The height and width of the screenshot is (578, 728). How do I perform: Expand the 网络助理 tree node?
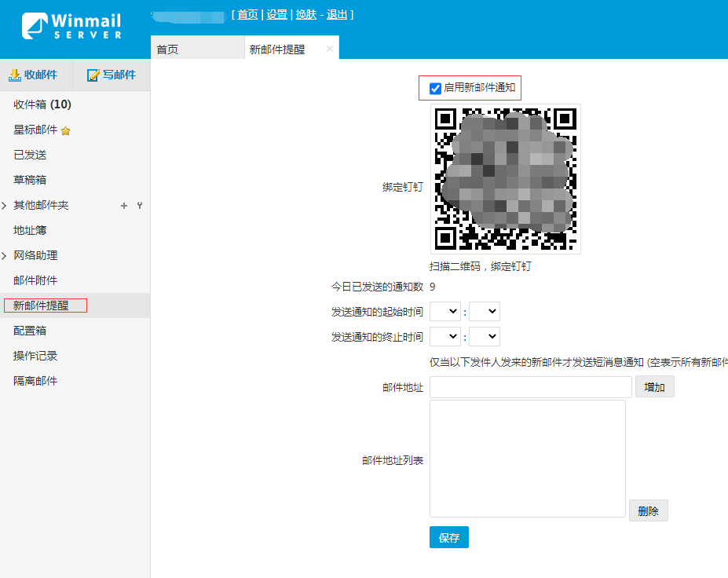tap(4, 255)
